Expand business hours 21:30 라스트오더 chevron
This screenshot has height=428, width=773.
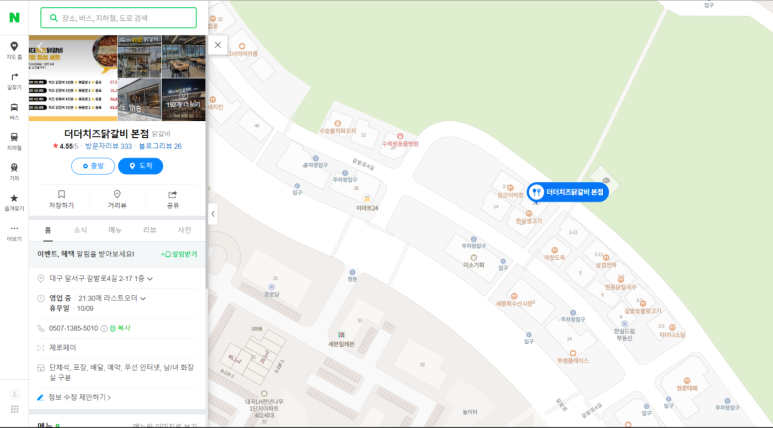tap(143, 298)
